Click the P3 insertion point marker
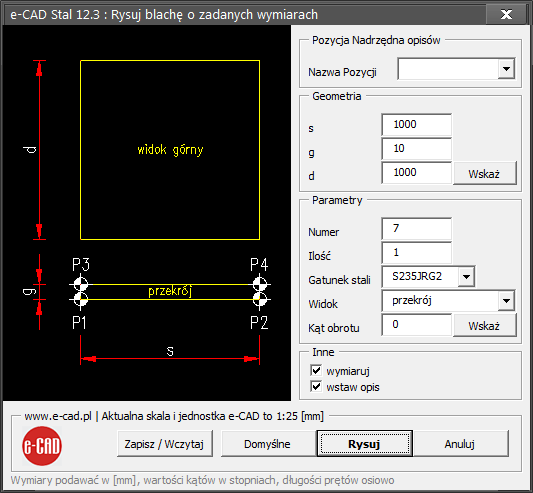This screenshot has width=533, height=493. tap(81, 284)
